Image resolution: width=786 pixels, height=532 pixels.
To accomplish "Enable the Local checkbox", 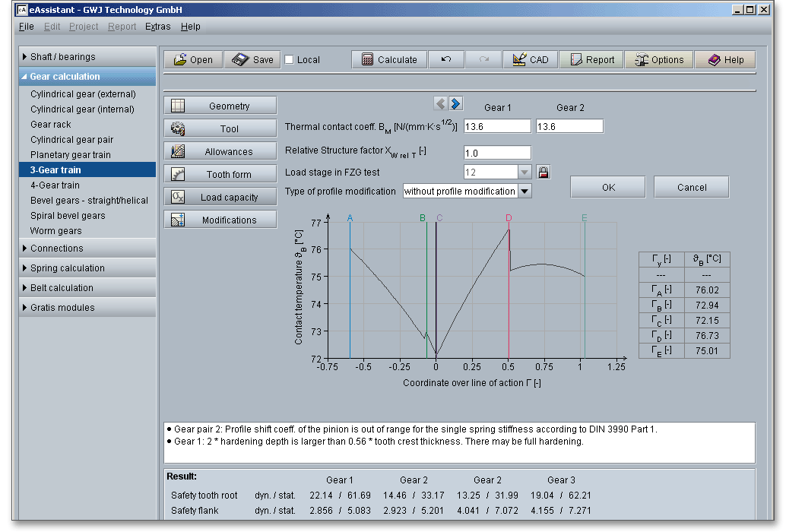I will (x=290, y=60).
